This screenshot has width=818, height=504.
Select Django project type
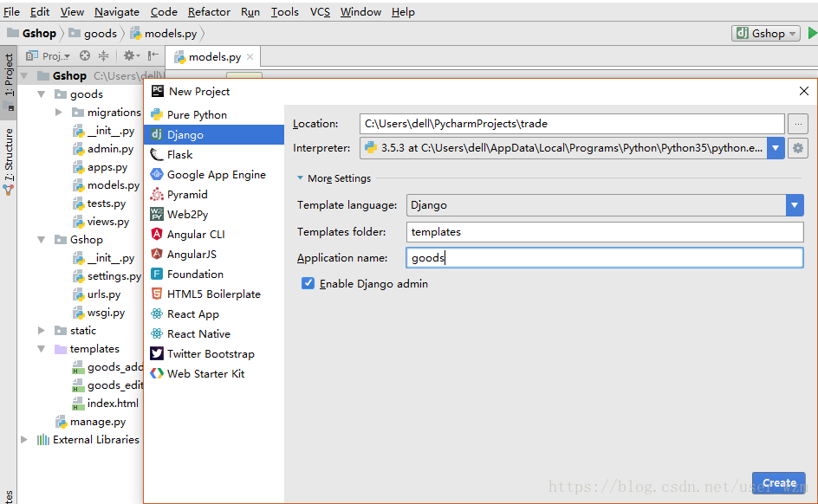coord(214,134)
